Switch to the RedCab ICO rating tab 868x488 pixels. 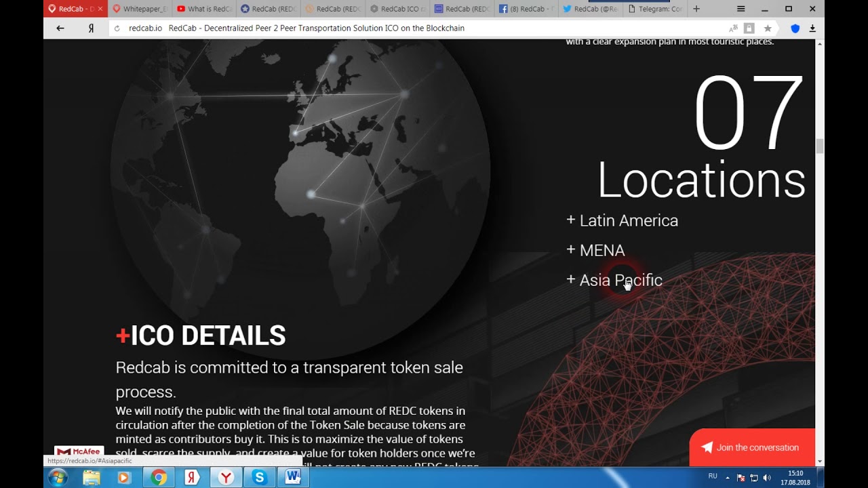397,9
